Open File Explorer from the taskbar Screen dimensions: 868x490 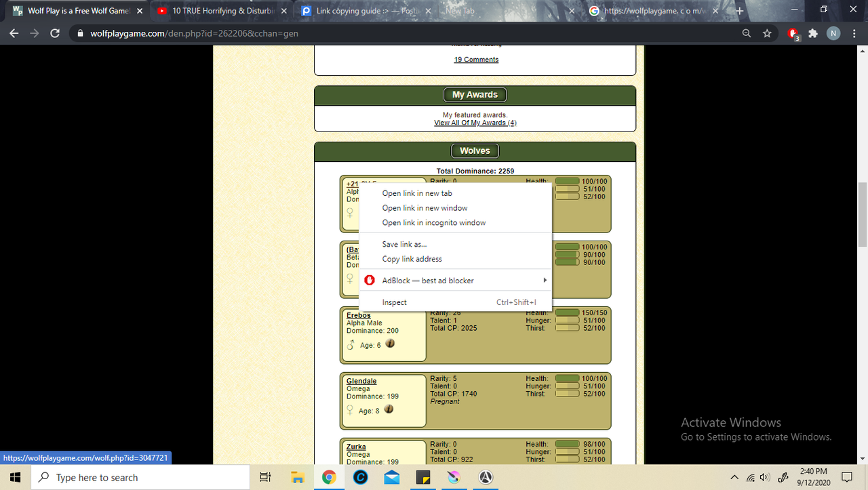click(297, 478)
